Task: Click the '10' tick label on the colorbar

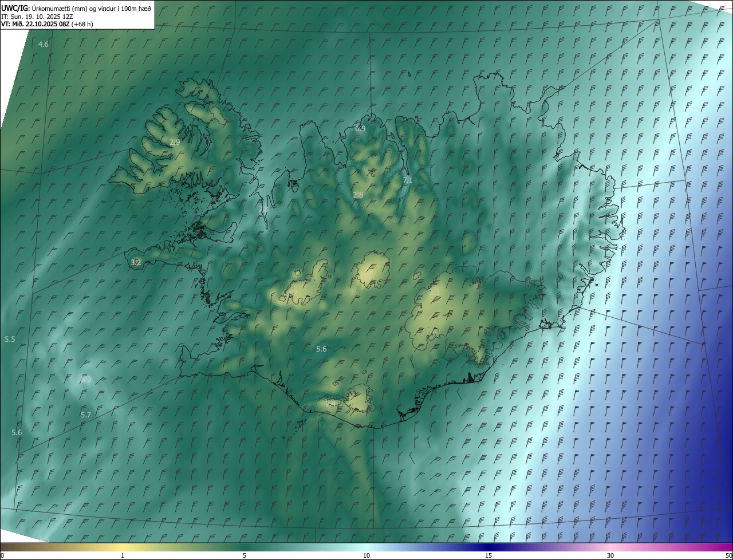Action: coord(366,555)
